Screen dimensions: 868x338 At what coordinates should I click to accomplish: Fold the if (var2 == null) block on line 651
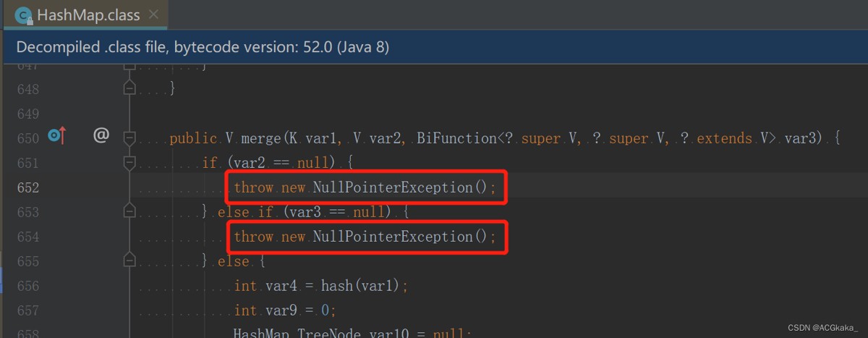pos(129,162)
